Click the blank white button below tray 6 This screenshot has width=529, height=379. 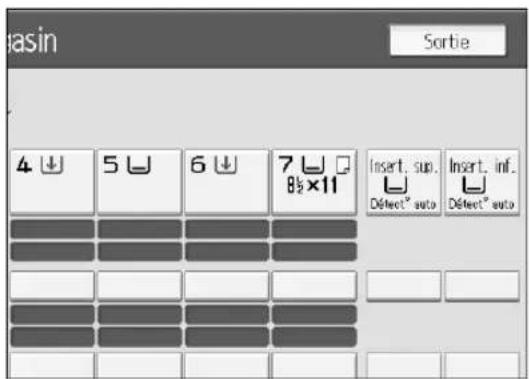(227, 286)
